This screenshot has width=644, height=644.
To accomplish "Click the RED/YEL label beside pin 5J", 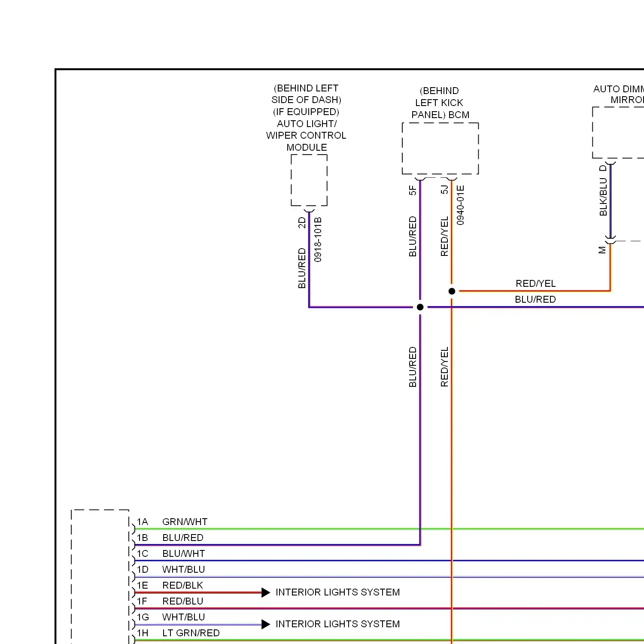I will (x=444, y=237).
